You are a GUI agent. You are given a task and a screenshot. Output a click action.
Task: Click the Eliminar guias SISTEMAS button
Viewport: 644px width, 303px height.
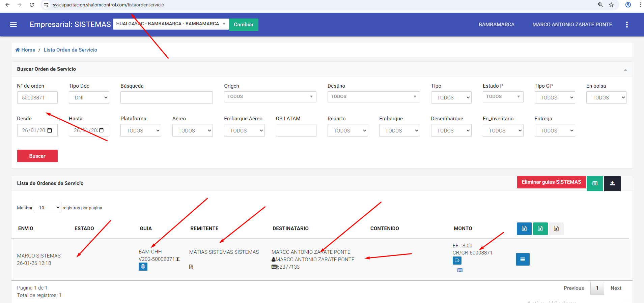(551, 182)
